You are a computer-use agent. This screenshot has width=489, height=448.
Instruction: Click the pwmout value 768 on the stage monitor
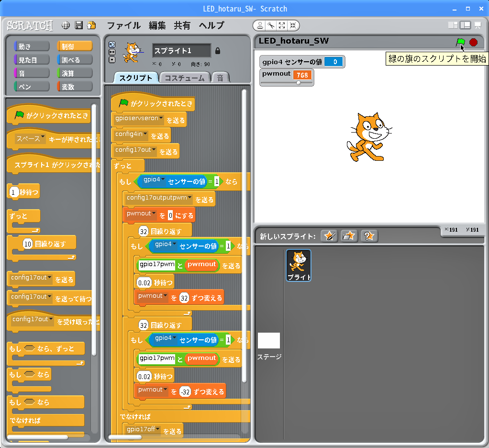[x=302, y=75]
